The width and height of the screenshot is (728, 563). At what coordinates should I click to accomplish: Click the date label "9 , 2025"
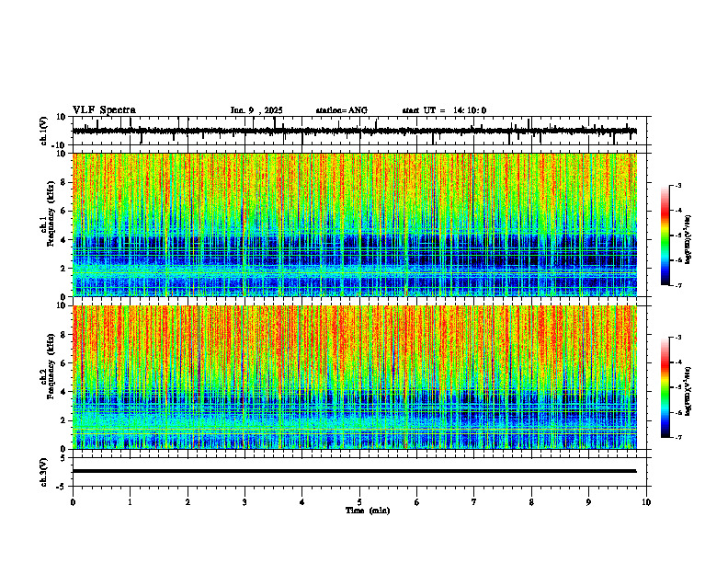266,110
